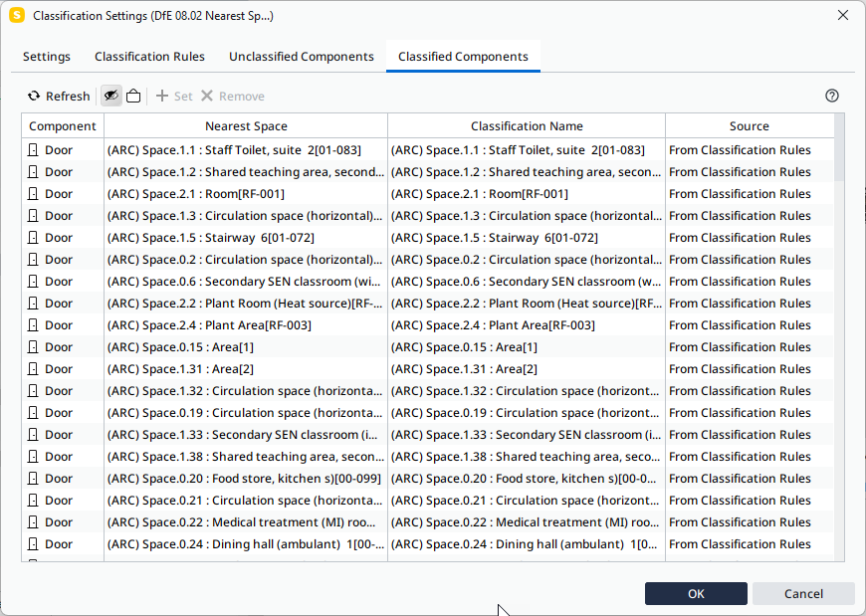Select Classification Name cell 'Space.0.24 : Dining hall (ambulant)'
The image size is (866, 616).
click(526, 544)
